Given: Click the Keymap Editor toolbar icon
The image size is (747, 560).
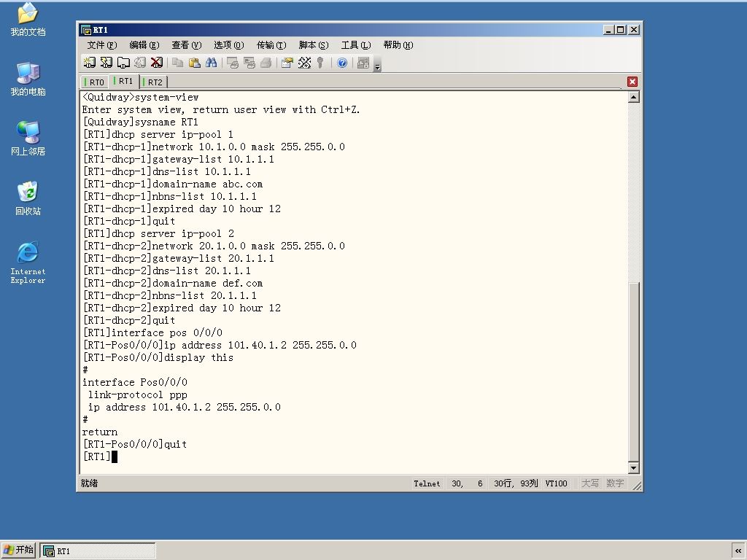Looking at the screenshot, I should tap(304, 63).
